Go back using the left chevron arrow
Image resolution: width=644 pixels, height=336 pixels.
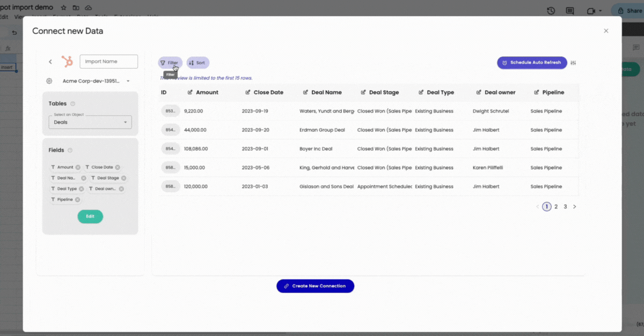pos(50,62)
